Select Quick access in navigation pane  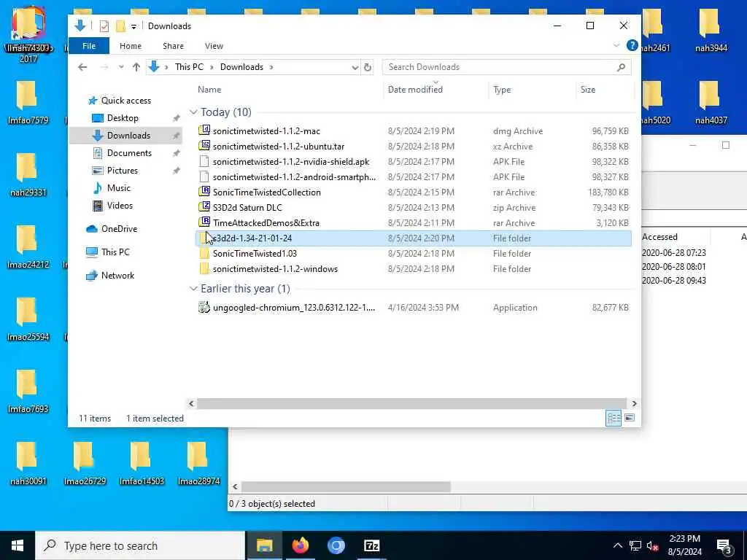coord(125,101)
